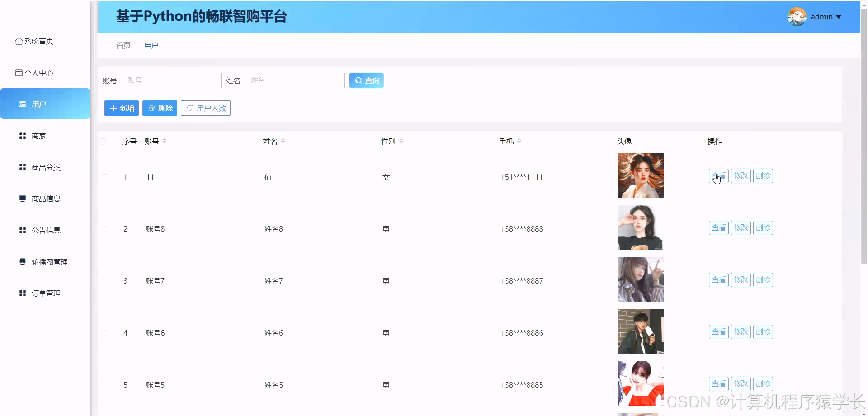Check the checkbox for 账号8 row

(104, 229)
